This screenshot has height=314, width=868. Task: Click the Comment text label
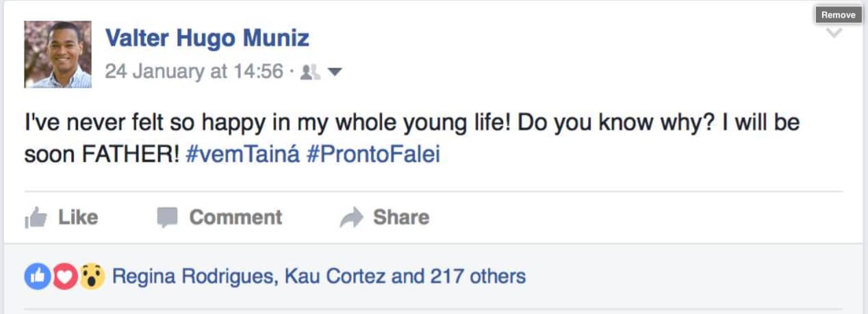235,218
